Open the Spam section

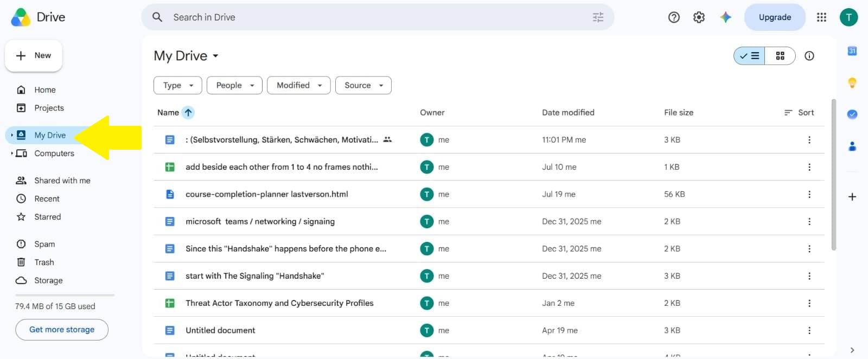44,244
